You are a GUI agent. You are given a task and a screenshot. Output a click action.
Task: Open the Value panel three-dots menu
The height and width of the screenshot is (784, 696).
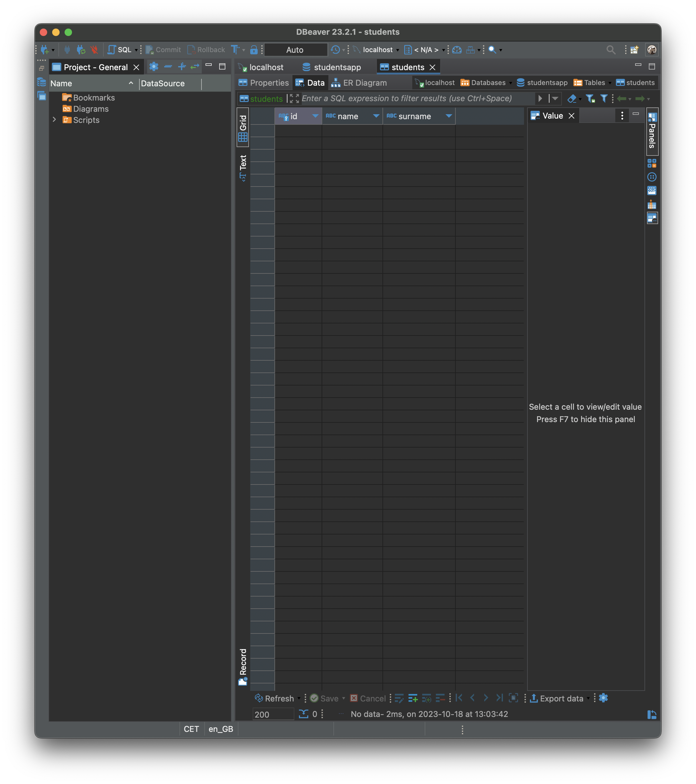(622, 115)
